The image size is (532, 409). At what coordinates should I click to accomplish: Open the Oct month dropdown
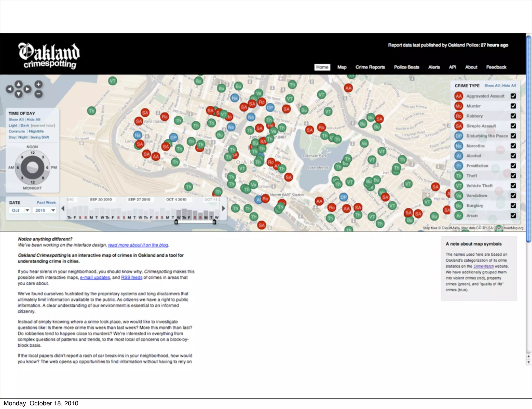20,210
